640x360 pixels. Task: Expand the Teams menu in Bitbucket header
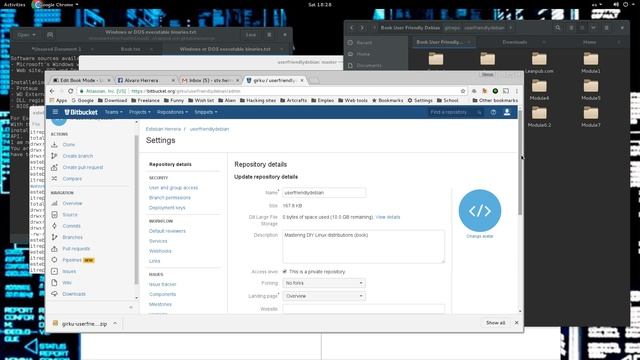(x=113, y=112)
